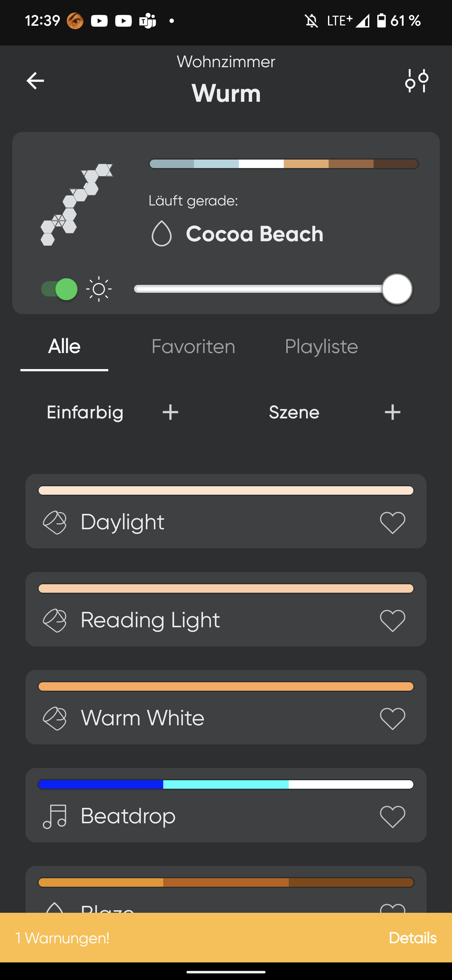Tap the Beatdrop music note icon
452x980 pixels.
pos(55,816)
